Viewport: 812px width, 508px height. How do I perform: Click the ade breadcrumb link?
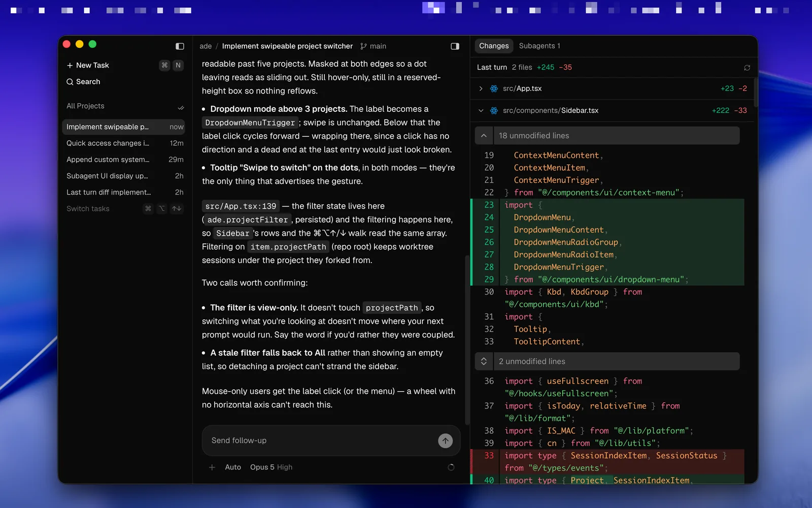[206, 46]
